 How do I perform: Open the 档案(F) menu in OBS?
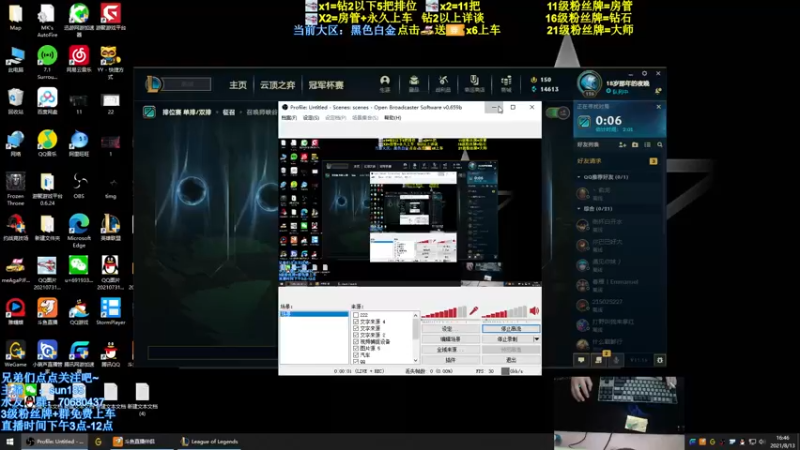tap(289, 118)
